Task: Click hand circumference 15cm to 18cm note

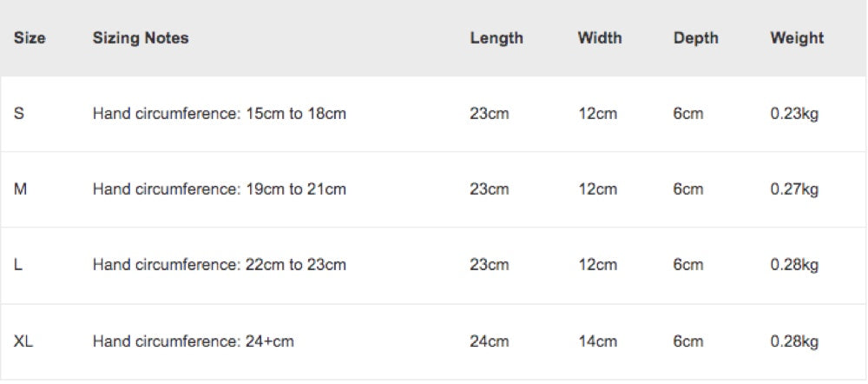Action: (220, 114)
